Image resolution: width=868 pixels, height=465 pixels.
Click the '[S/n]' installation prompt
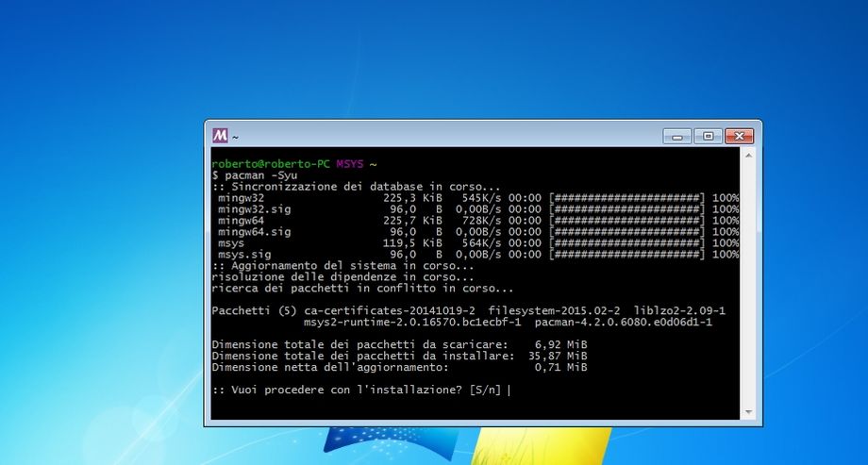pos(485,390)
